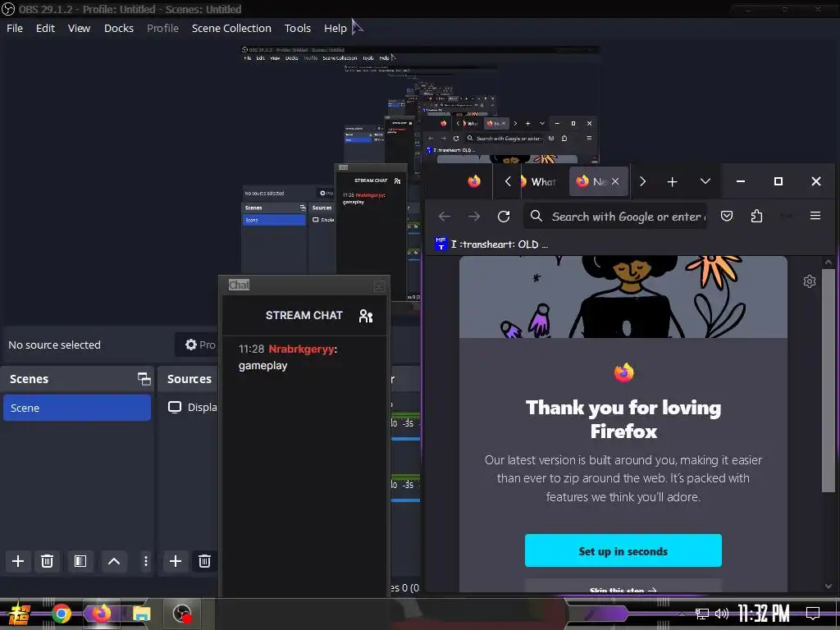Screen dimensions: 840x630
Task: Open the Firefox Extensions puzzle icon
Action: 756,216
